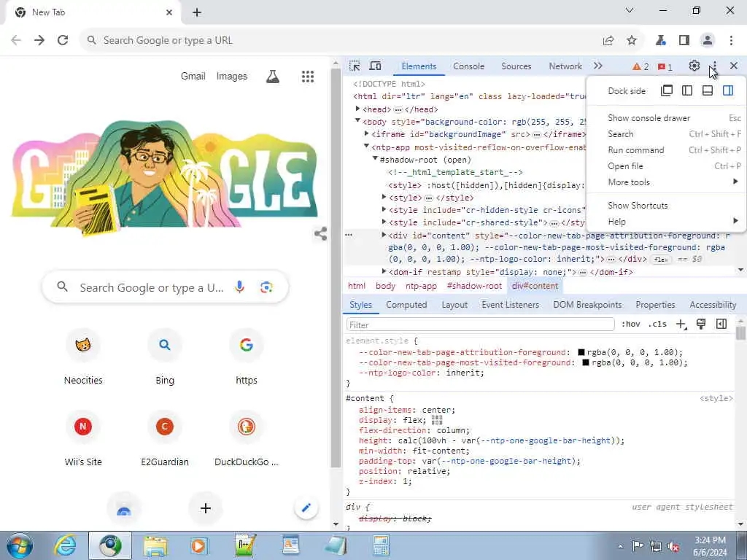Click the errors count indicator

tap(665, 66)
